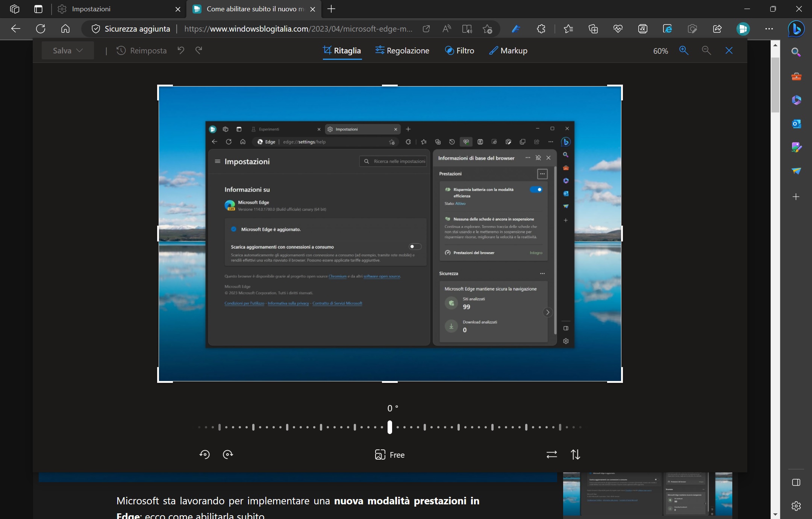Rotate image clockwise
Image resolution: width=812 pixels, height=519 pixels.
point(228,454)
